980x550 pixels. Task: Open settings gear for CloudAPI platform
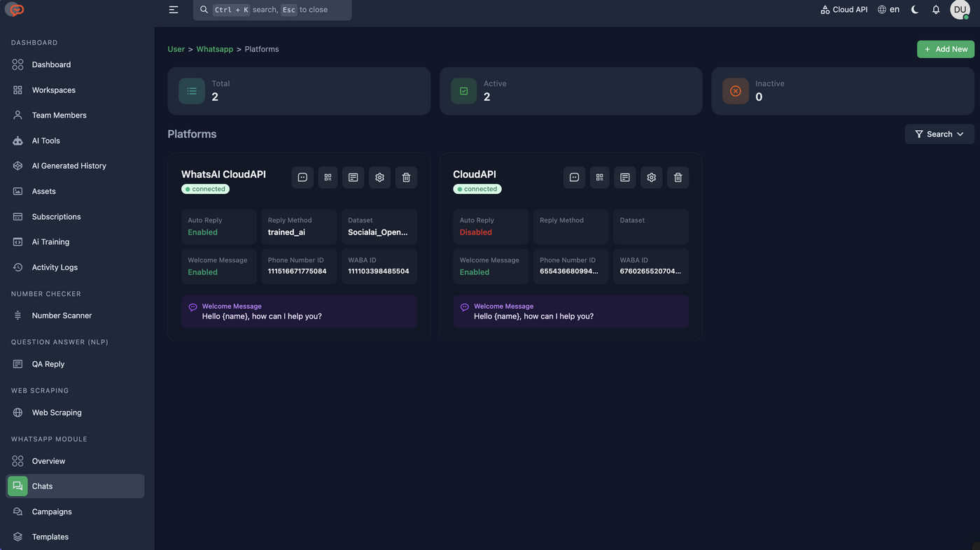click(651, 178)
